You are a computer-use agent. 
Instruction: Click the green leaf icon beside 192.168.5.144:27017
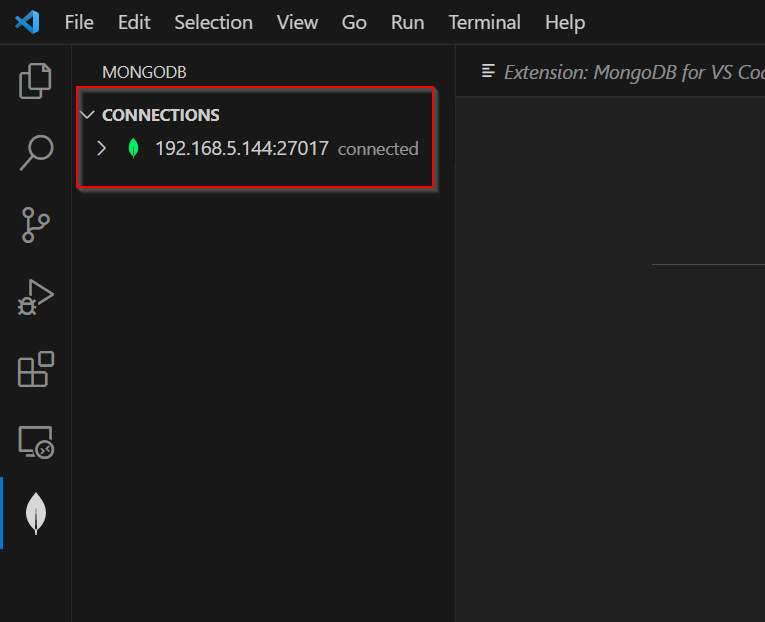click(x=133, y=148)
